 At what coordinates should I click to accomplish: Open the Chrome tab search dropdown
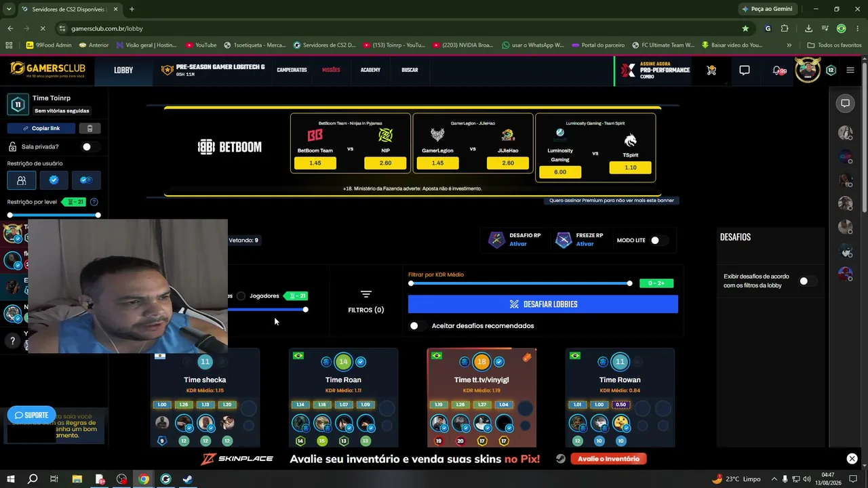(x=9, y=9)
